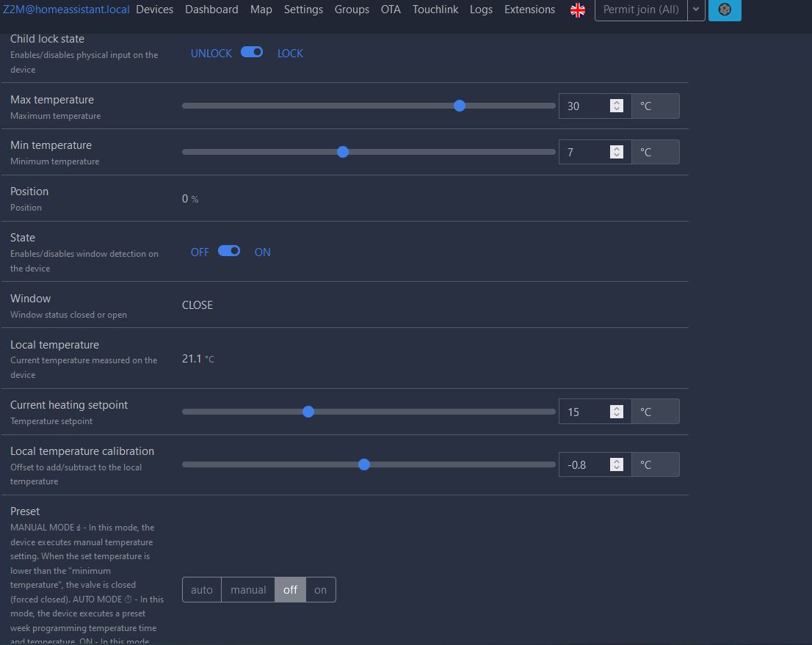The height and width of the screenshot is (645, 812).
Task: Select the off preset option
Action: pos(290,590)
